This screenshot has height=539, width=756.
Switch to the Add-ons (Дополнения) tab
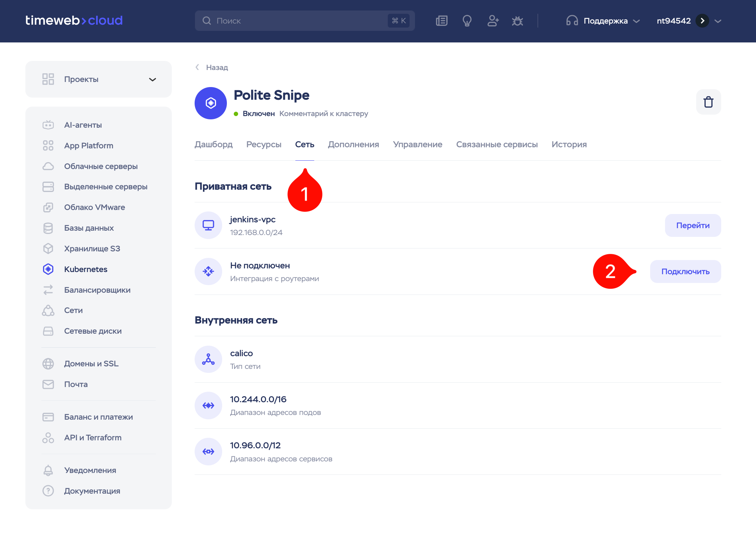coord(353,144)
